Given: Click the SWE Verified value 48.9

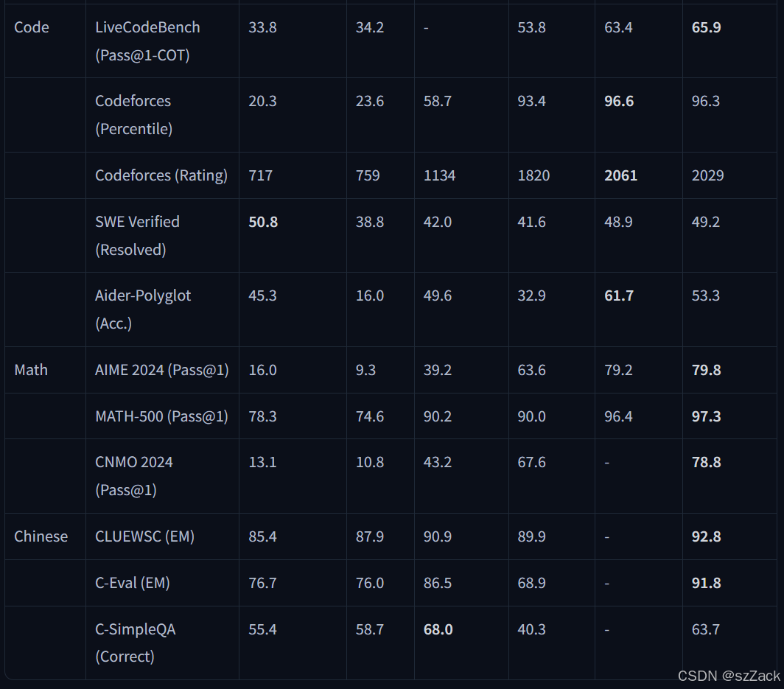Looking at the screenshot, I should (618, 222).
